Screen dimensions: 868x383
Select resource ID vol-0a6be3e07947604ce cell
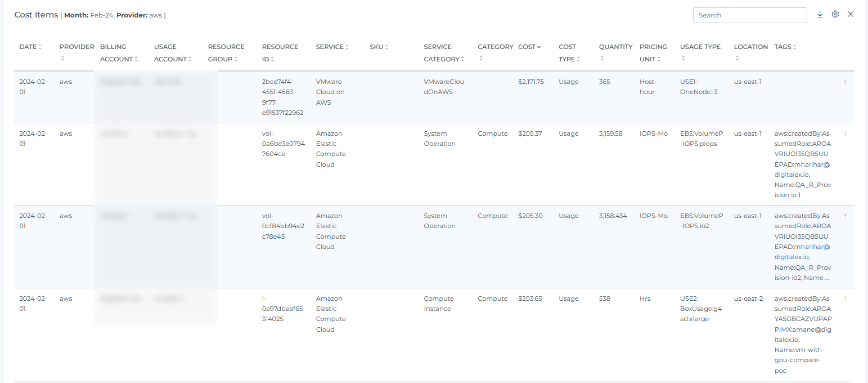(283, 144)
